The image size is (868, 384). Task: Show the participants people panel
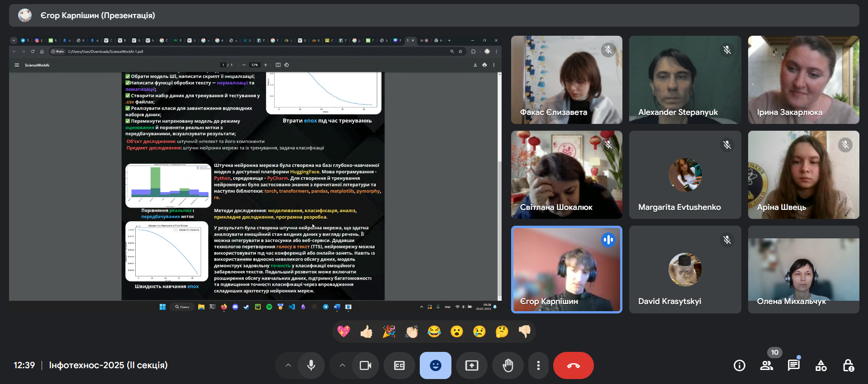coord(767,365)
